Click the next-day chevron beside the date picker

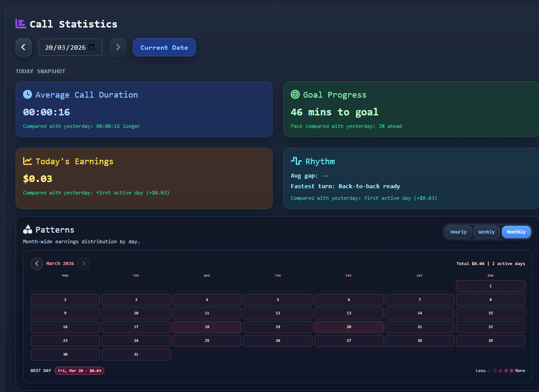pos(118,47)
